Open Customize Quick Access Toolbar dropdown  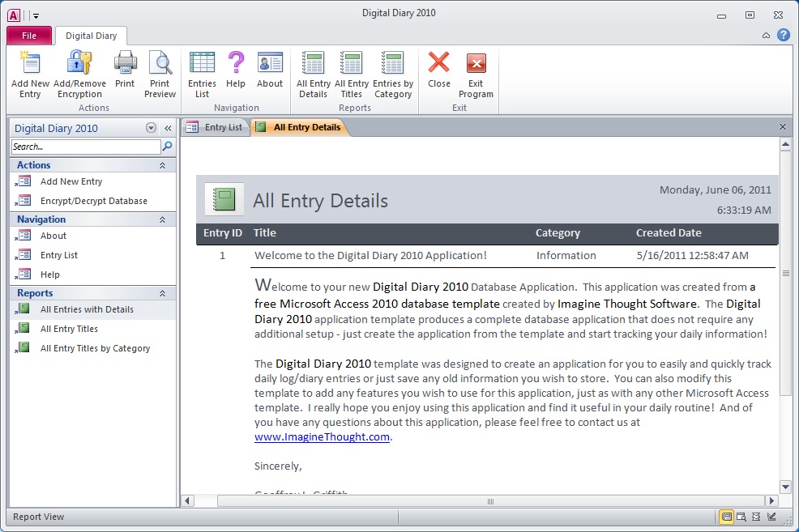36,16
